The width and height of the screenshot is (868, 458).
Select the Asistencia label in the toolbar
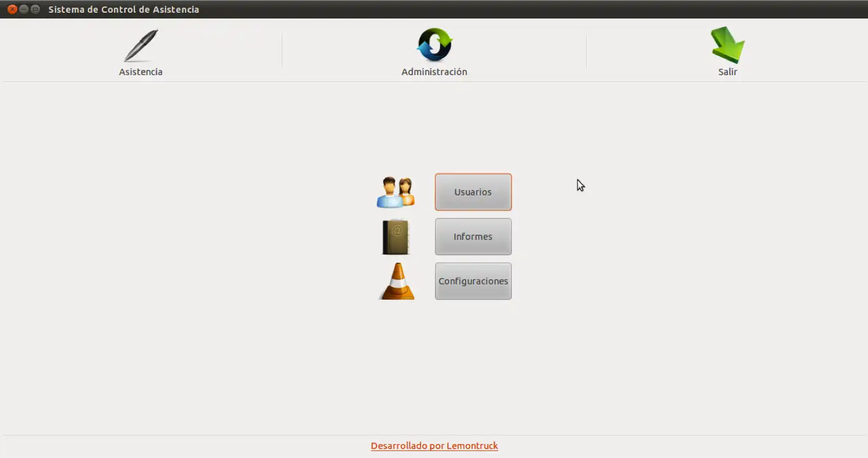tap(141, 72)
